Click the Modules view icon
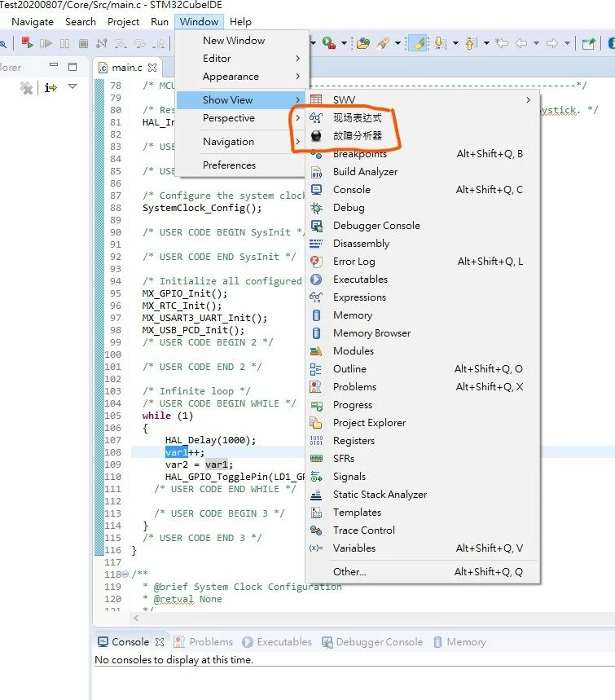The height and width of the screenshot is (700, 615). point(316,351)
